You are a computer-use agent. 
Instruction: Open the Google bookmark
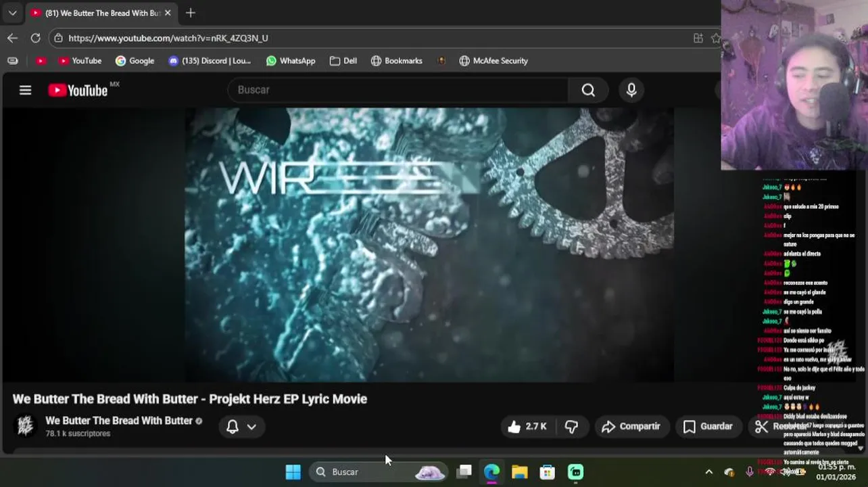pyautogui.click(x=135, y=61)
